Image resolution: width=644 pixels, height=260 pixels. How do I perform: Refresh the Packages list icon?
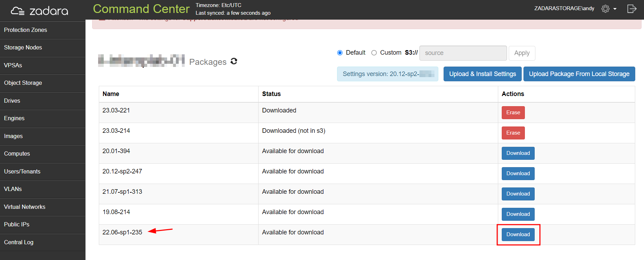point(234,61)
